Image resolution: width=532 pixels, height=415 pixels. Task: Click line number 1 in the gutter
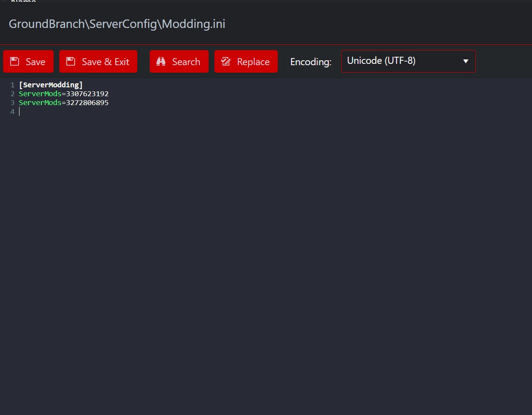12,85
